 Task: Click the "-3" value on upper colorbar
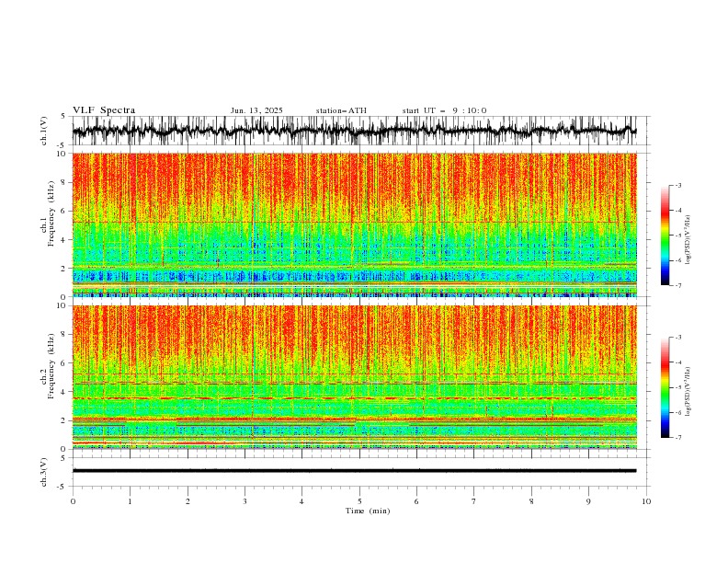pos(677,185)
